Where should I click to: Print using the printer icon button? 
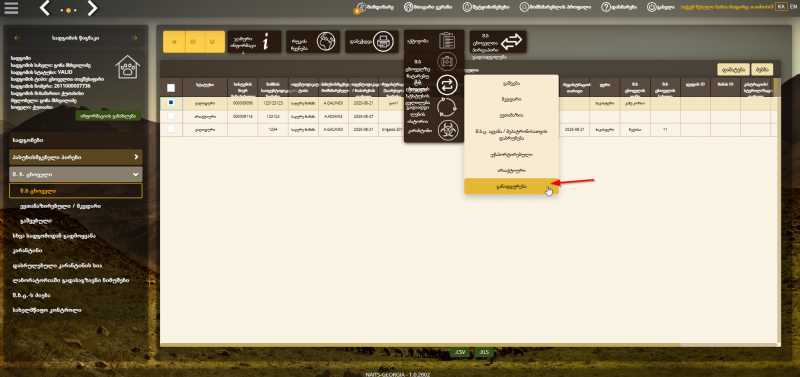click(x=372, y=41)
